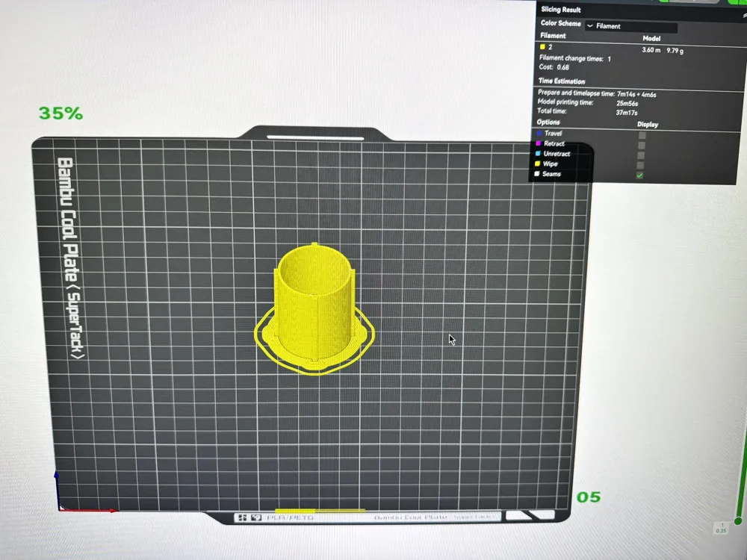
Task: Select the yellow sliced model on the plate
Action: pyautogui.click(x=314, y=308)
